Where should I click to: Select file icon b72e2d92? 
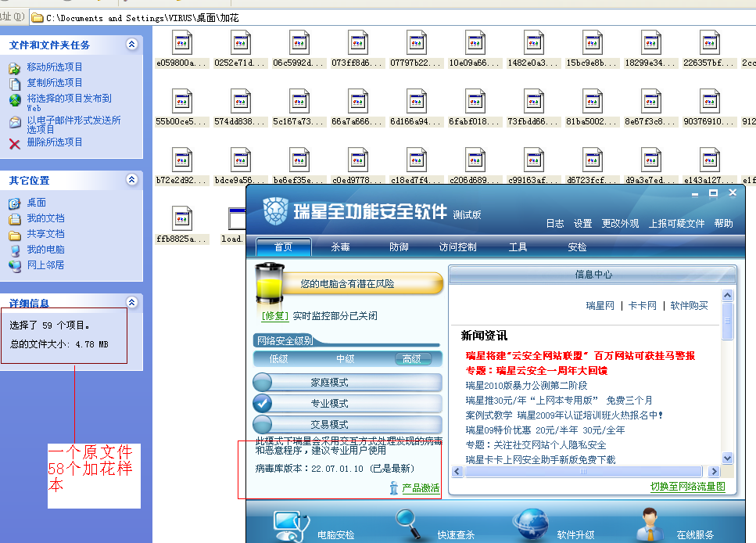tap(182, 160)
